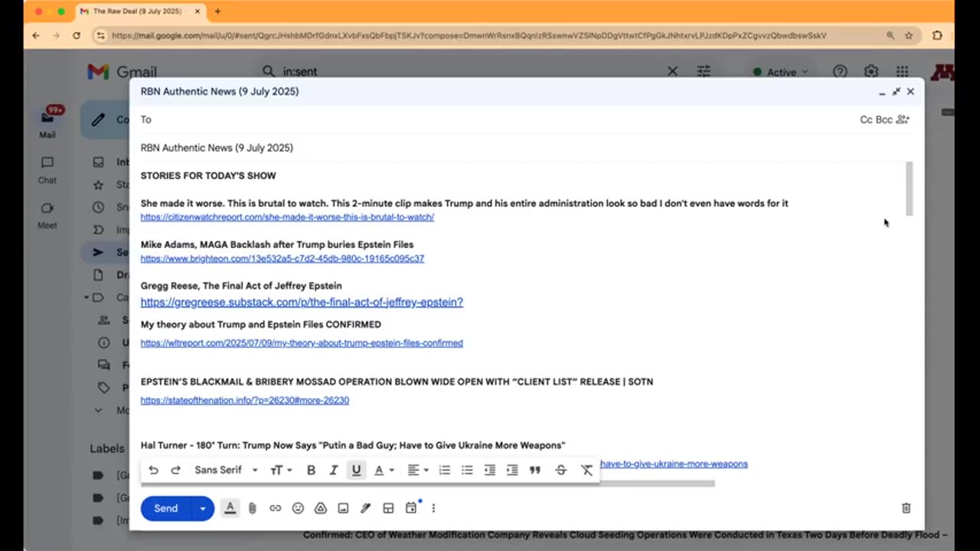Add Cc recipients

(866, 119)
